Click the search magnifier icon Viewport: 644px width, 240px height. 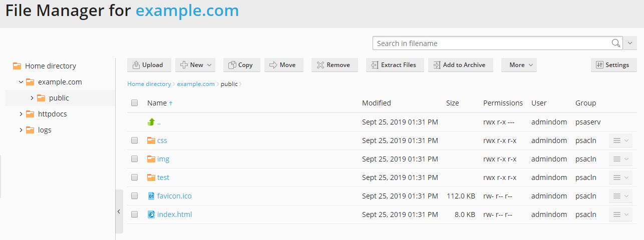616,43
